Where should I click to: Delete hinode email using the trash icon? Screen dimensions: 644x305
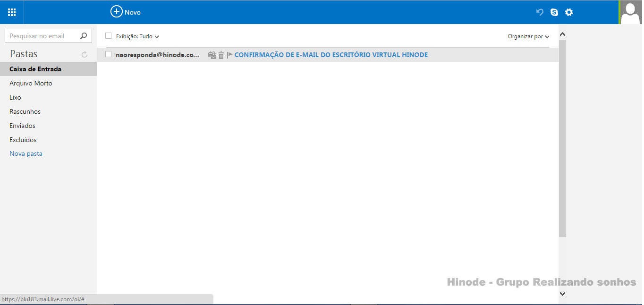[x=221, y=55]
